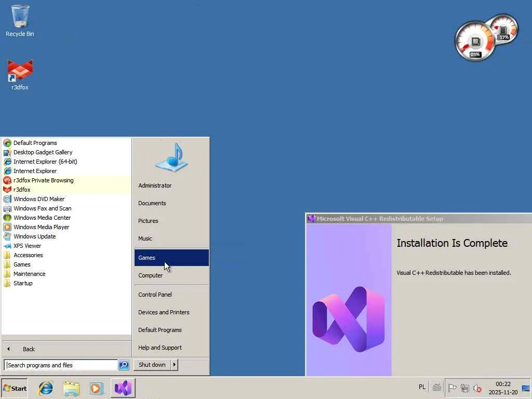Viewport: 532px width, 399px height.
Task: Click the Visual C++ setup taskbar icon
Action: (123, 388)
